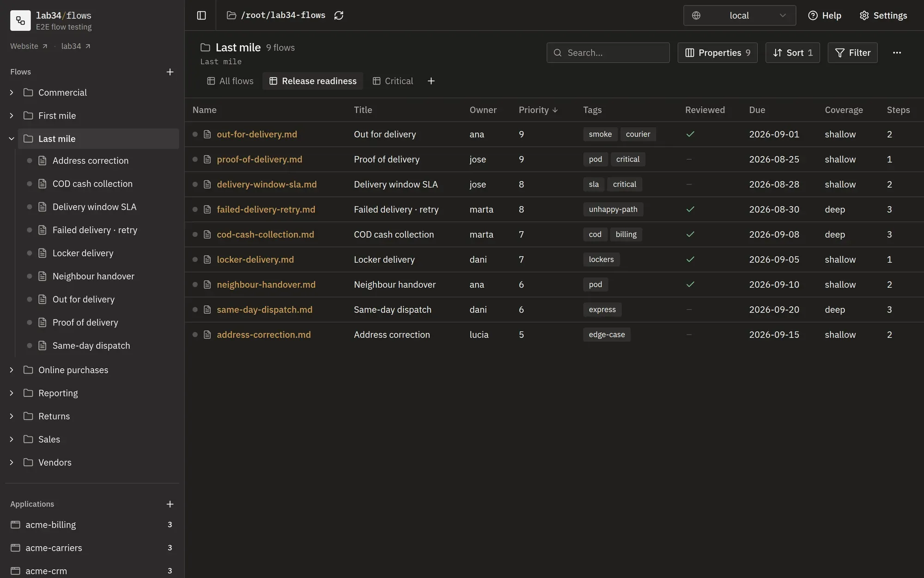Screen dimensions: 924x578
Task: Open the Properties 9 button
Action: [717, 53]
